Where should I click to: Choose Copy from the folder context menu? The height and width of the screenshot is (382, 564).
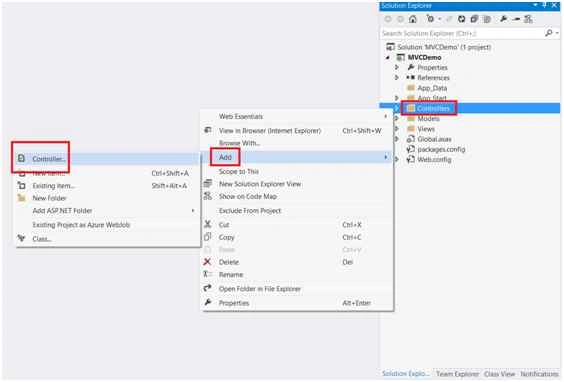[x=227, y=237]
